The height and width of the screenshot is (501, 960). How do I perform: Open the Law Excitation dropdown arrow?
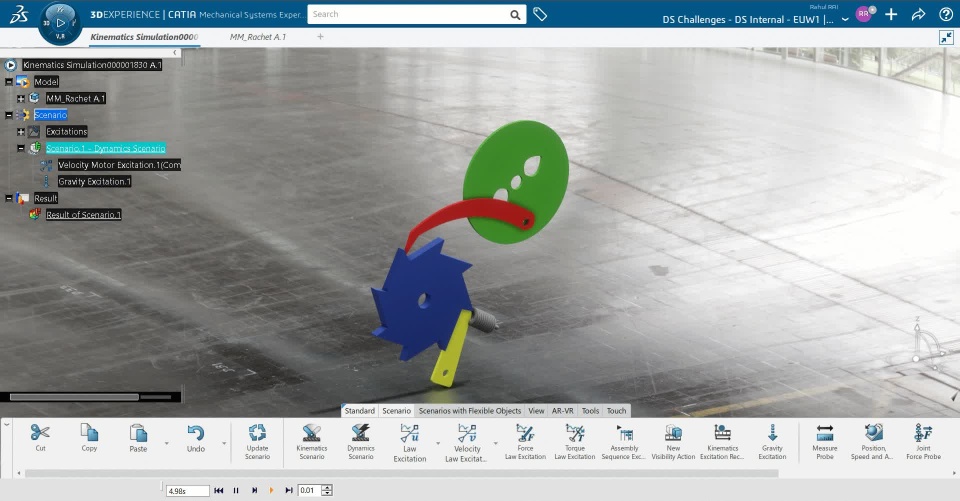click(x=438, y=443)
